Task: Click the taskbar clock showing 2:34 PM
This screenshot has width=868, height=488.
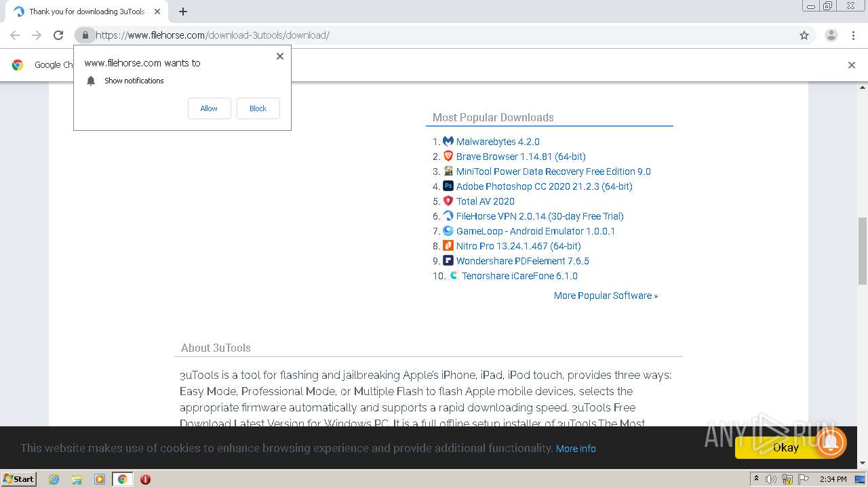Action: point(833,479)
